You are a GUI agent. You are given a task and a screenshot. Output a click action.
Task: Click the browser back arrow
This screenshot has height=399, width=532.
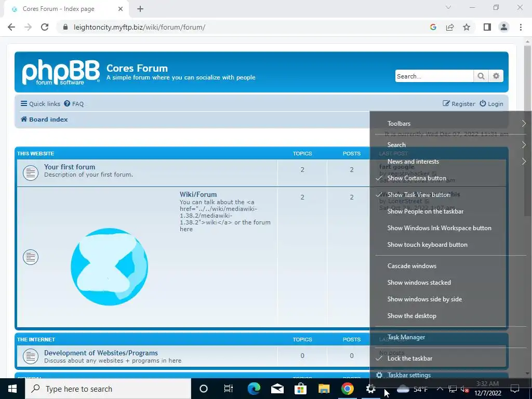11,27
